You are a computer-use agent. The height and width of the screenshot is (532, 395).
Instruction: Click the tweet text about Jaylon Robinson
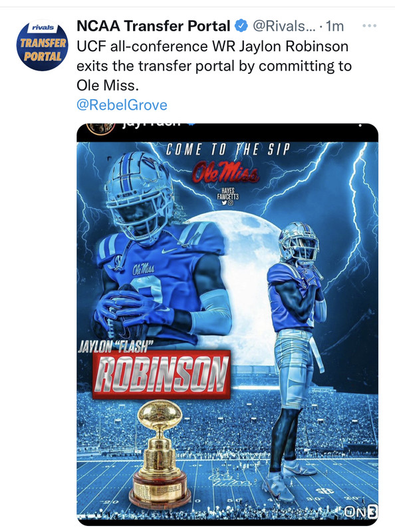(x=214, y=65)
